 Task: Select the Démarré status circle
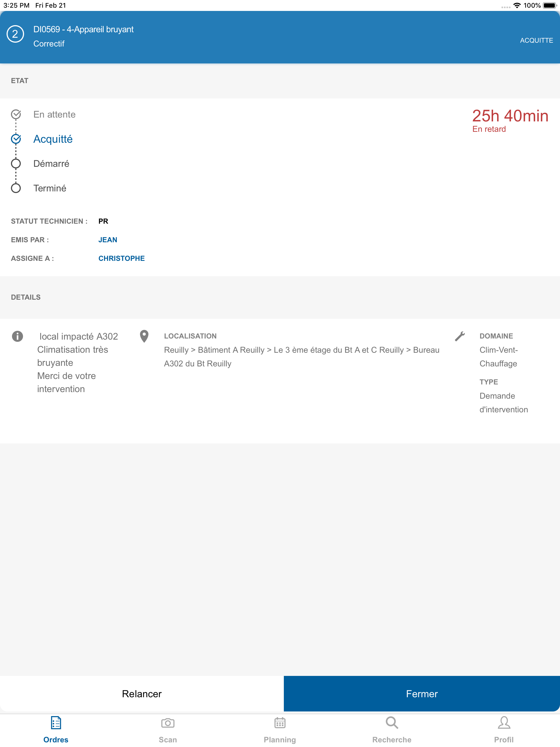point(16,164)
